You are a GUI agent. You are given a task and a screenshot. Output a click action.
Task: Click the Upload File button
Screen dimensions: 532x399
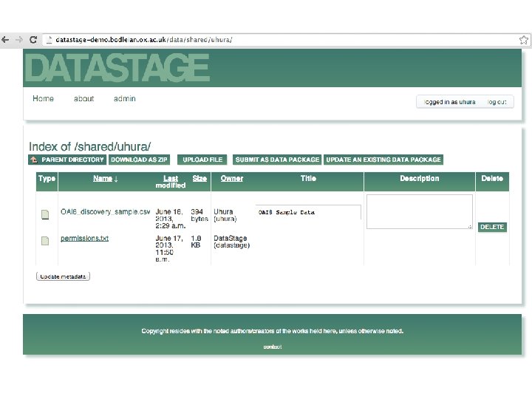pos(202,160)
